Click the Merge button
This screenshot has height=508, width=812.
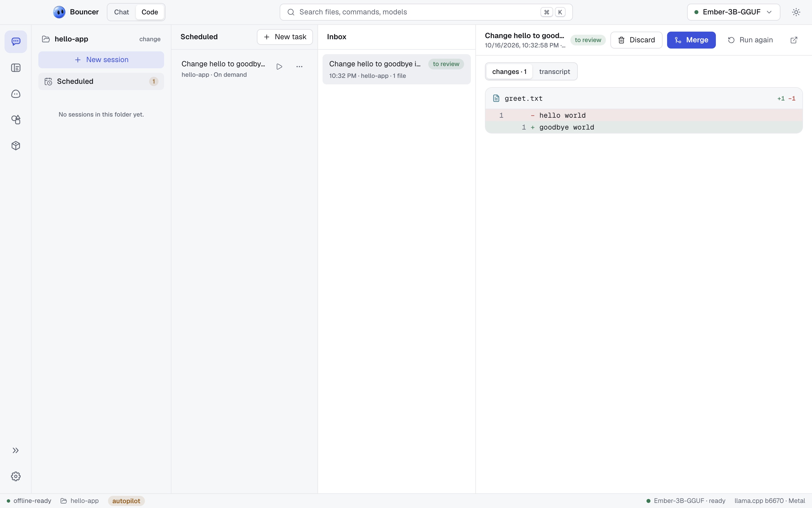click(x=691, y=40)
